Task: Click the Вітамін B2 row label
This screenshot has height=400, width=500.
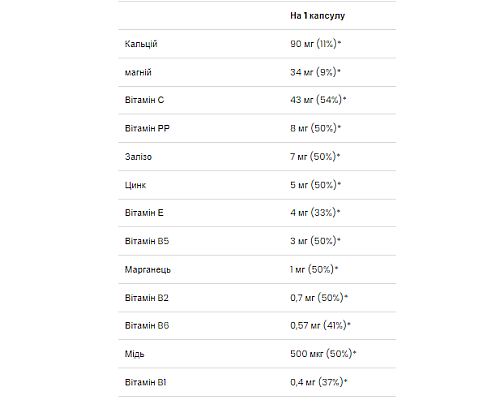Action: (147, 298)
